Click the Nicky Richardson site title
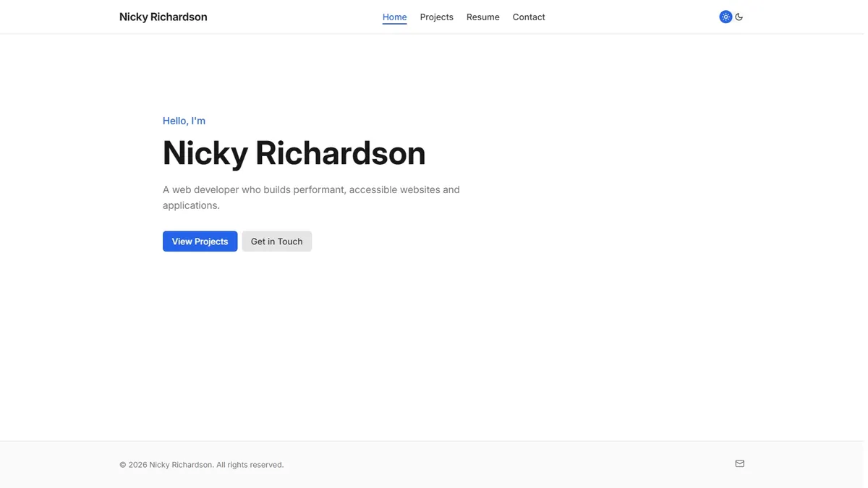 [x=163, y=16]
